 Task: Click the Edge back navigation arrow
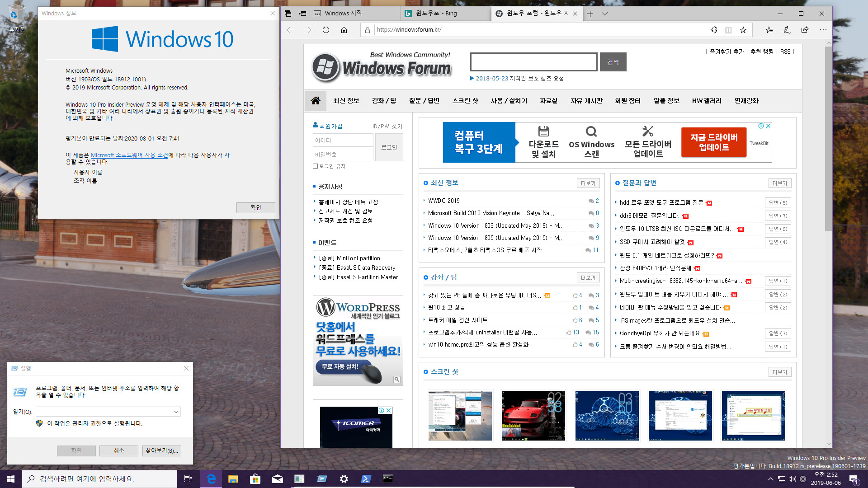(290, 30)
